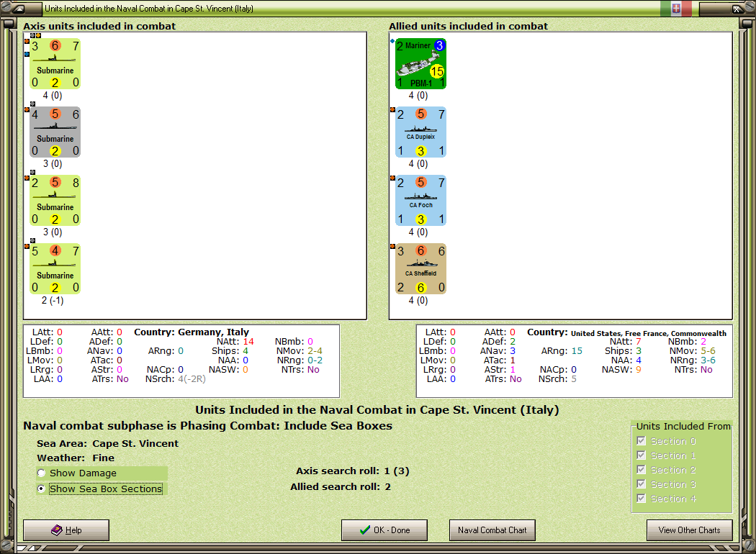The height and width of the screenshot is (554, 756).
Task: Toggle the Section 1 checkbox
Action: click(x=642, y=455)
